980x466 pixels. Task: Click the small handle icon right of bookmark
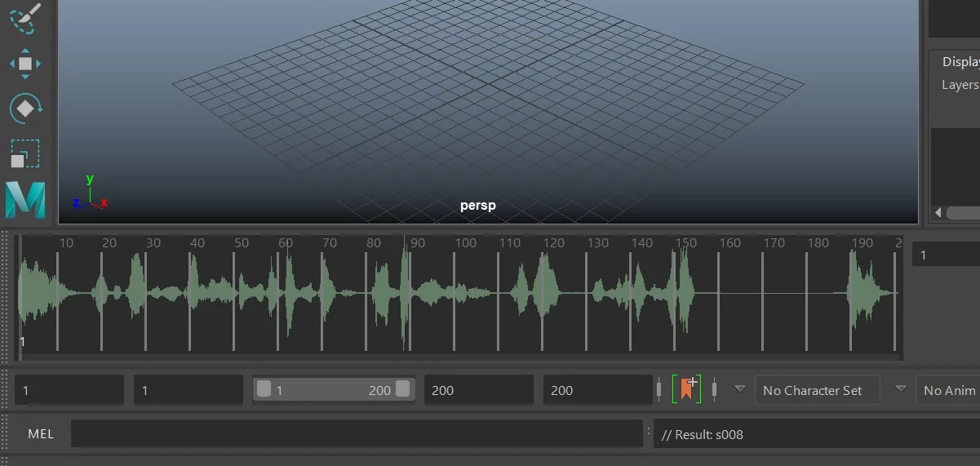(714, 389)
